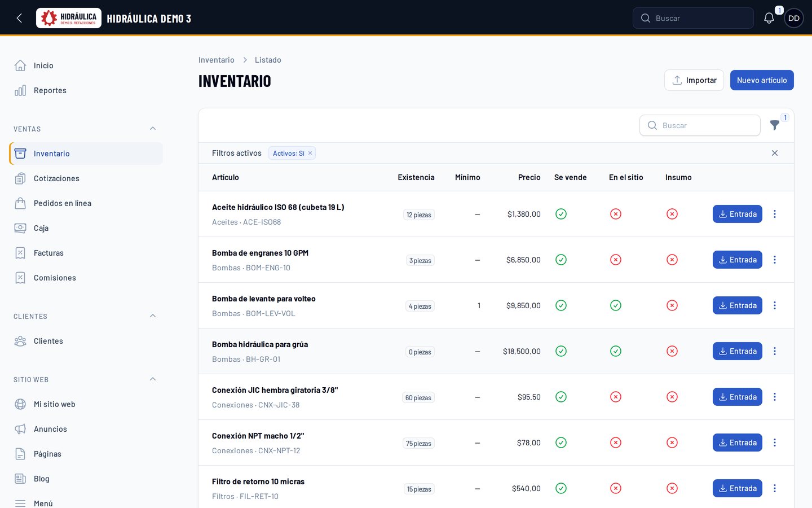Click the Inventario breadcrumb link
Viewport: 812px width, 508px height.
coord(217,60)
